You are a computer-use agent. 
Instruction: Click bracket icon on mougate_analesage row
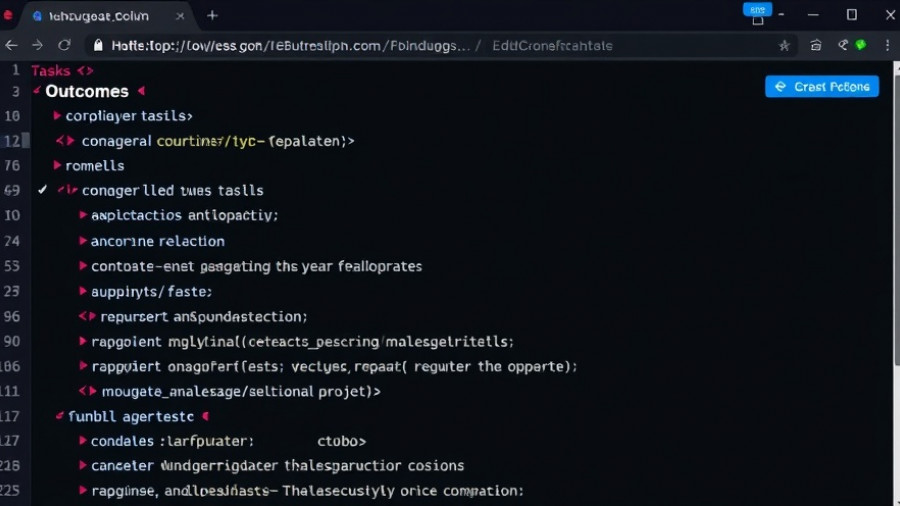pyautogui.click(x=87, y=391)
